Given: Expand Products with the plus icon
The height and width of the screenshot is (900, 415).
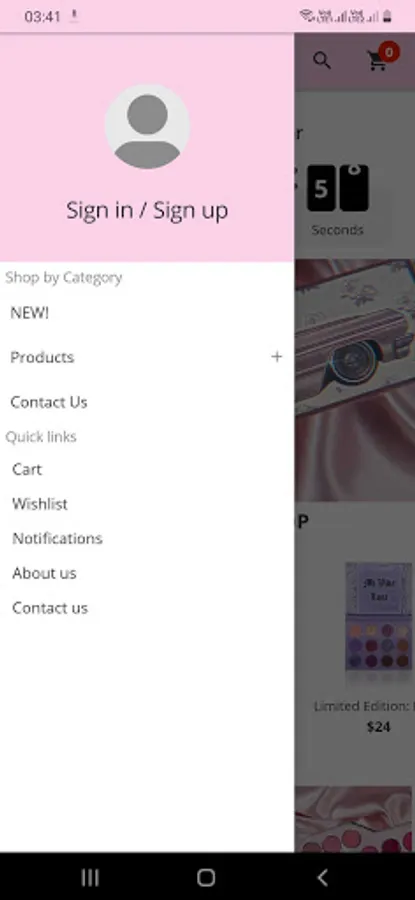Looking at the screenshot, I should pyautogui.click(x=277, y=357).
